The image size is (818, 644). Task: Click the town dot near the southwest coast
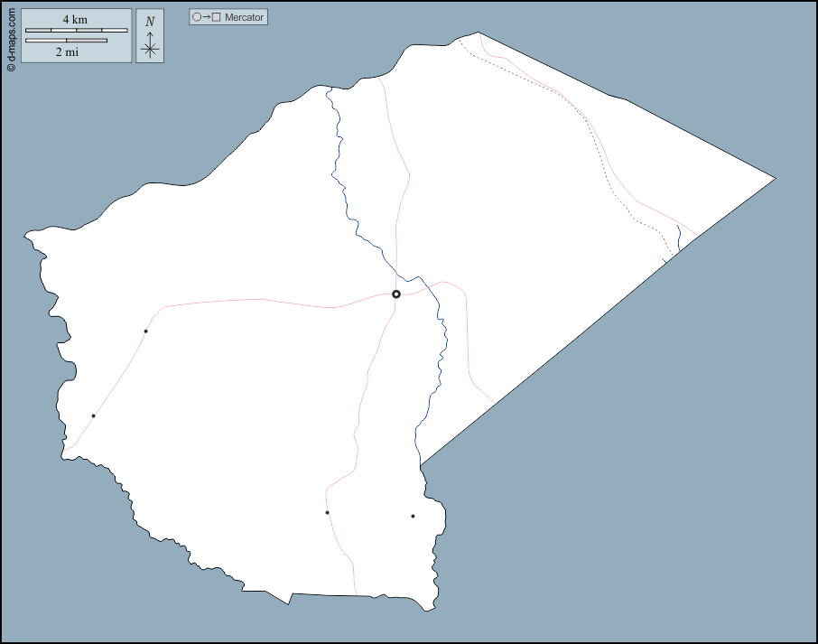pos(93,416)
